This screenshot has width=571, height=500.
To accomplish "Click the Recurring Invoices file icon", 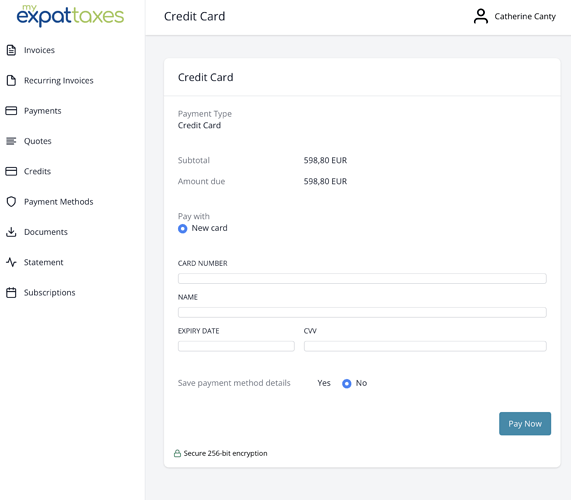I will 11,80.
